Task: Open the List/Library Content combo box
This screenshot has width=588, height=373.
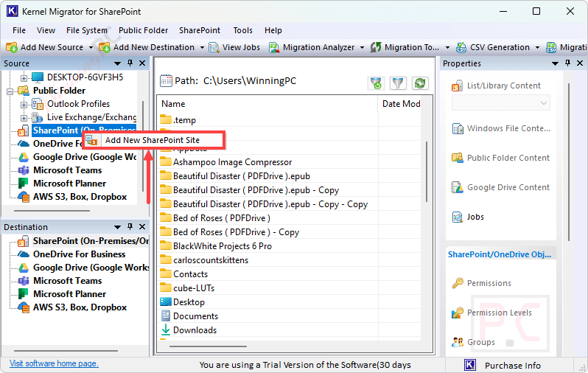Action: 500,102
